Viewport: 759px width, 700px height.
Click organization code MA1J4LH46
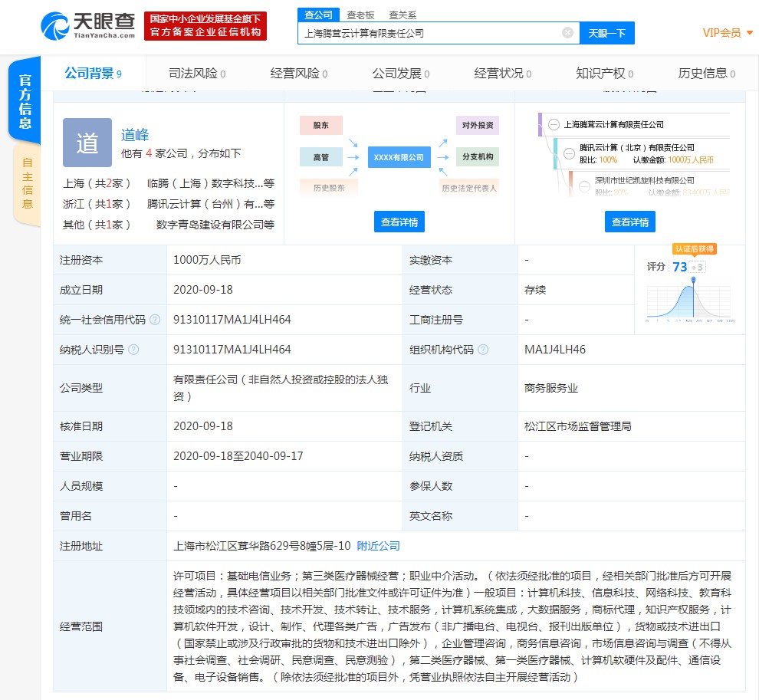click(555, 350)
